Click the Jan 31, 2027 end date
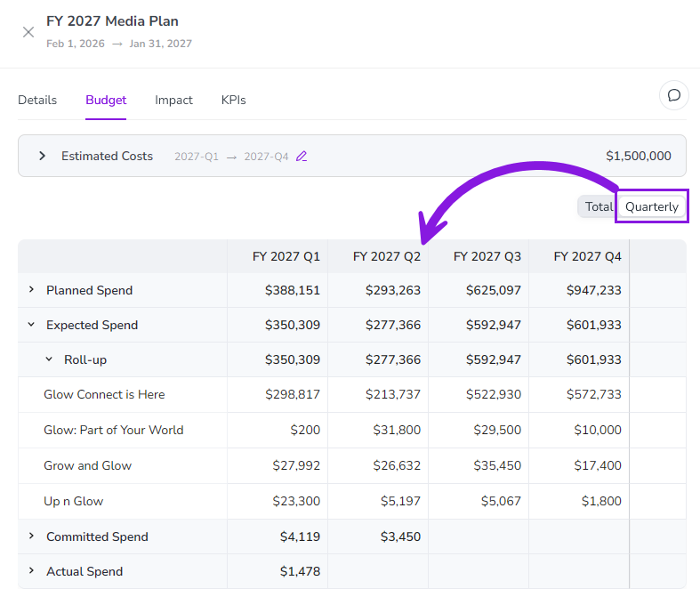This screenshot has width=700, height=605. [161, 44]
